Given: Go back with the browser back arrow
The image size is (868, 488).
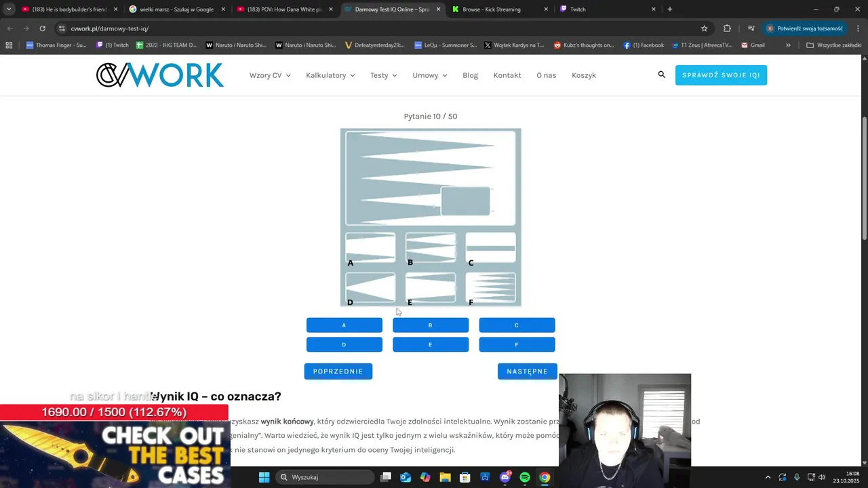Looking at the screenshot, I should (x=10, y=28).
